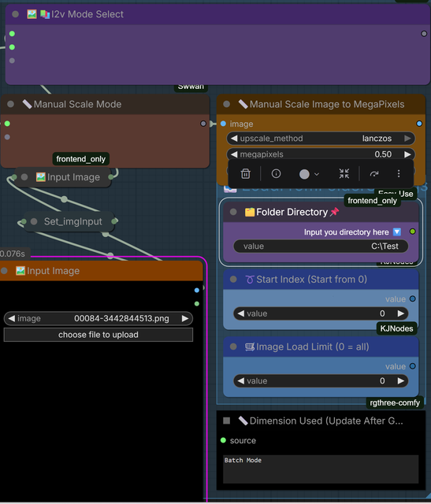Click Image Load Limit value field showing 0
This screenshot has height=504, width=431.
[321, 381]
